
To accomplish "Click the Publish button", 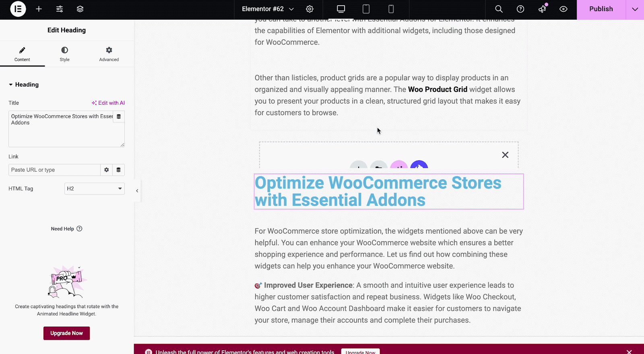I will coord(601,9).
